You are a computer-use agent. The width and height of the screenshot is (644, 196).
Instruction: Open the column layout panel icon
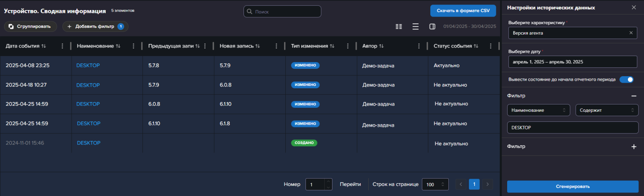(x=432, y=27)
